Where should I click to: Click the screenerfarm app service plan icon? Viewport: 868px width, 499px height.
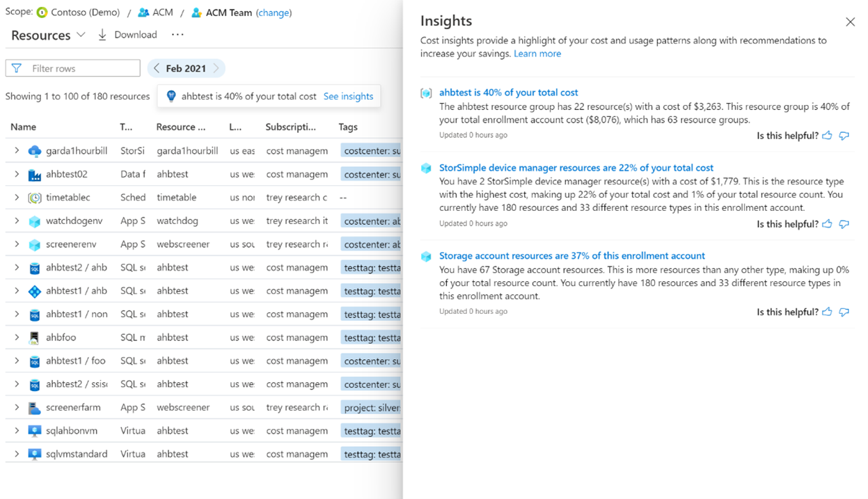click(35, 408)
